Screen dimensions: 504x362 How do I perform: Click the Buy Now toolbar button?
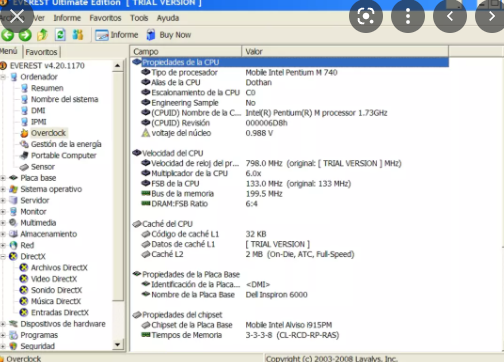coord(169,35)
